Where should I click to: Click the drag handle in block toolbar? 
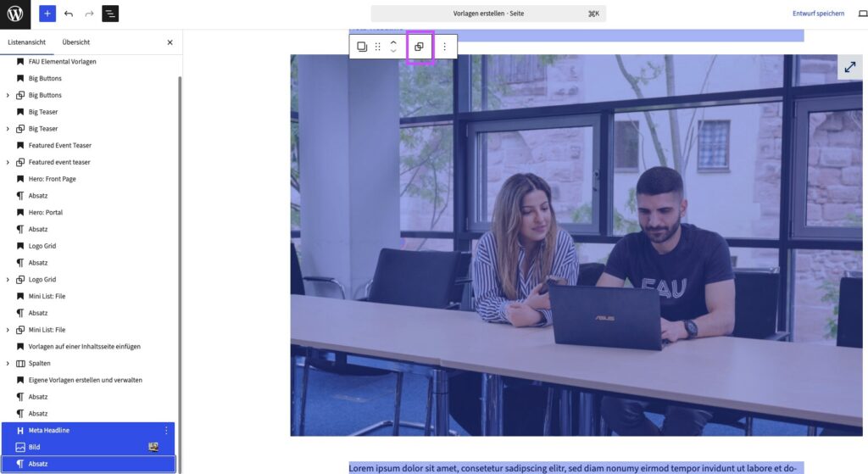(378, 47)
